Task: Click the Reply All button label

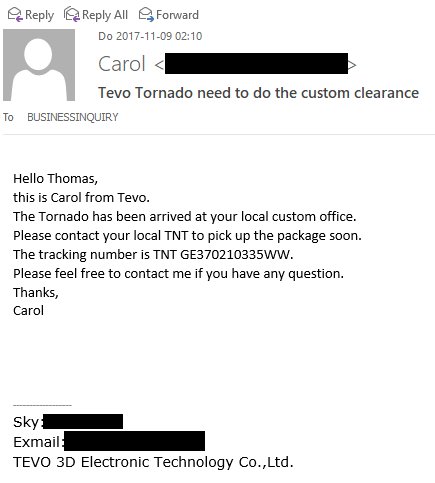Action: (x=105, y=15)
